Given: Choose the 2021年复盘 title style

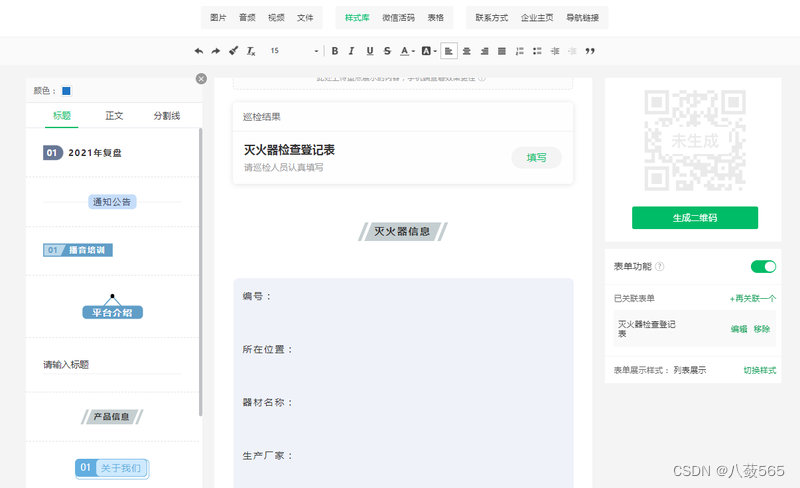Looking at the screenshot, I should tap(83, 153).
